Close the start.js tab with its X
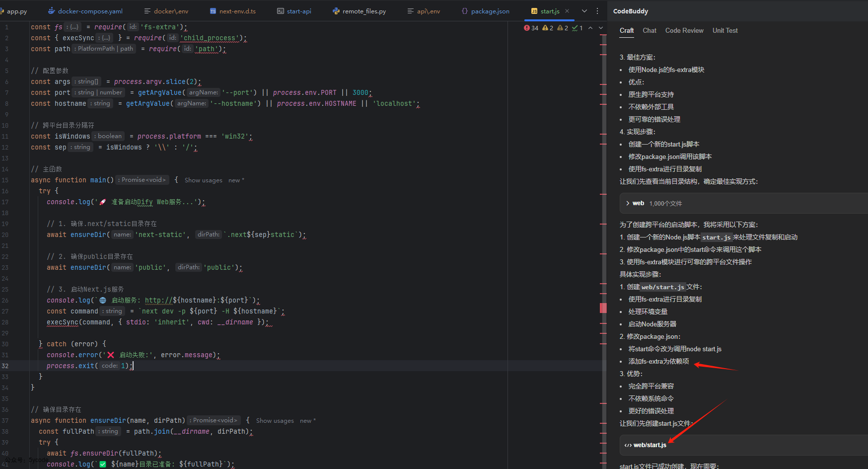The width and height of the screenshot is (868, 469). point(567,11)
